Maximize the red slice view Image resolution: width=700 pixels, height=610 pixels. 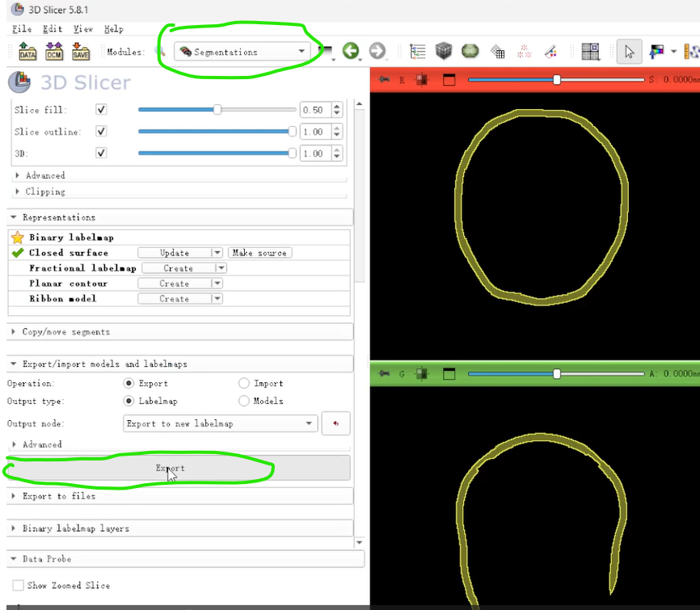449,80
